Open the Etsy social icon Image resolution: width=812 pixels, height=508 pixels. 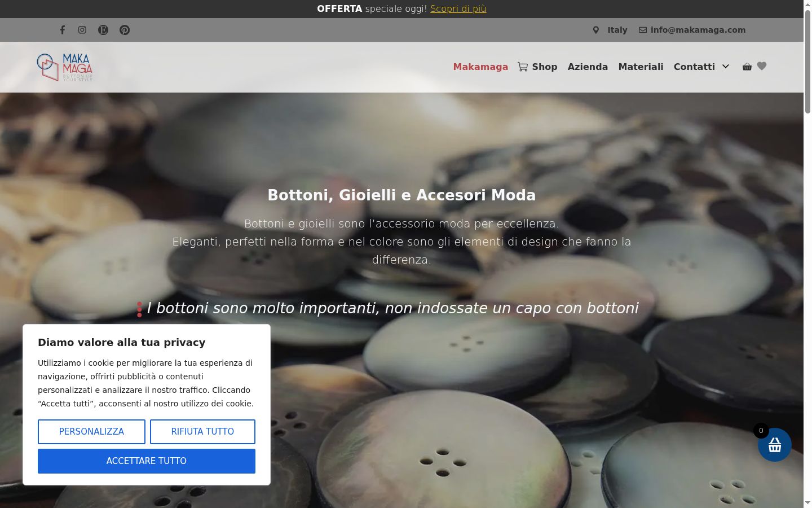103,30
